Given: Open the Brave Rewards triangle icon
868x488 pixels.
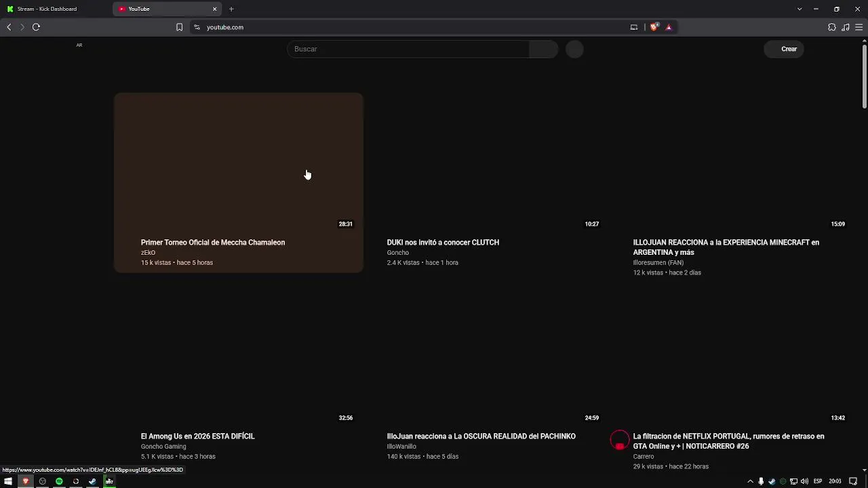Looking at the screenshot, I should pyautogui.click(x=669, y=27).
